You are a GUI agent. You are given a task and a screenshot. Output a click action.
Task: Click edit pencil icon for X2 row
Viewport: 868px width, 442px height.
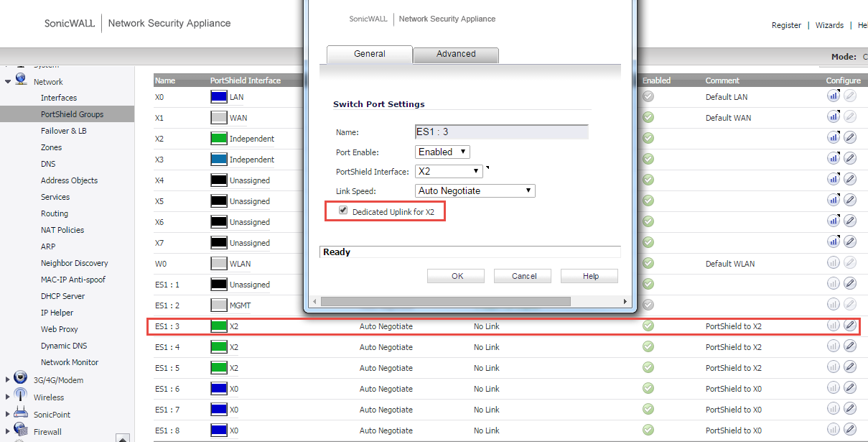(x=850, y=137)
